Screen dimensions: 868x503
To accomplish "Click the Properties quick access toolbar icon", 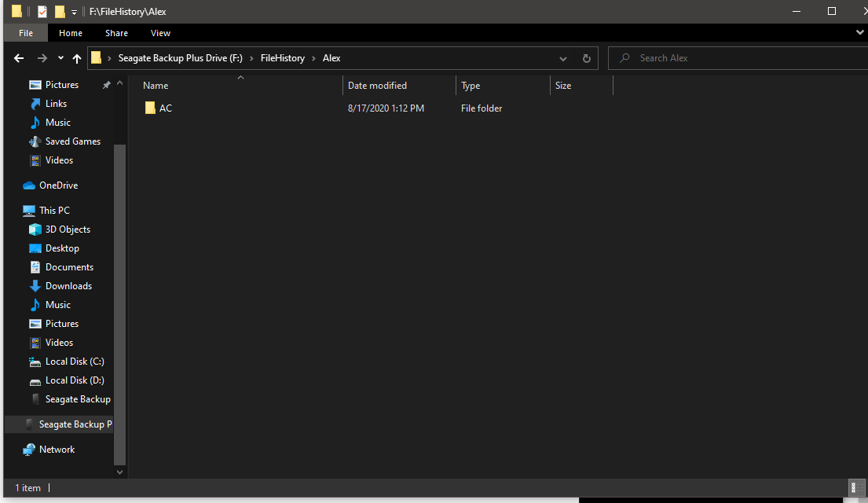I will click(x=42, y=11).
